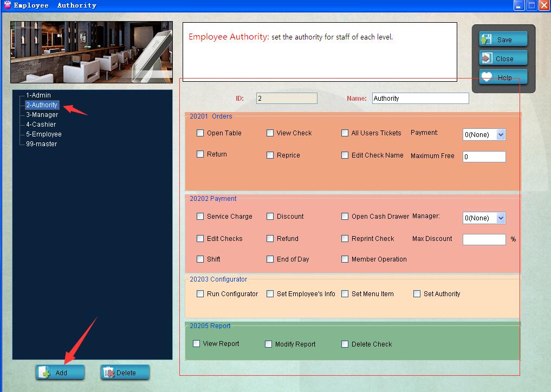This screenshot has width=551, height=392.
Task: Enable the Open Table checkbox
Action: pyautogui.click(x=200, y=133)
